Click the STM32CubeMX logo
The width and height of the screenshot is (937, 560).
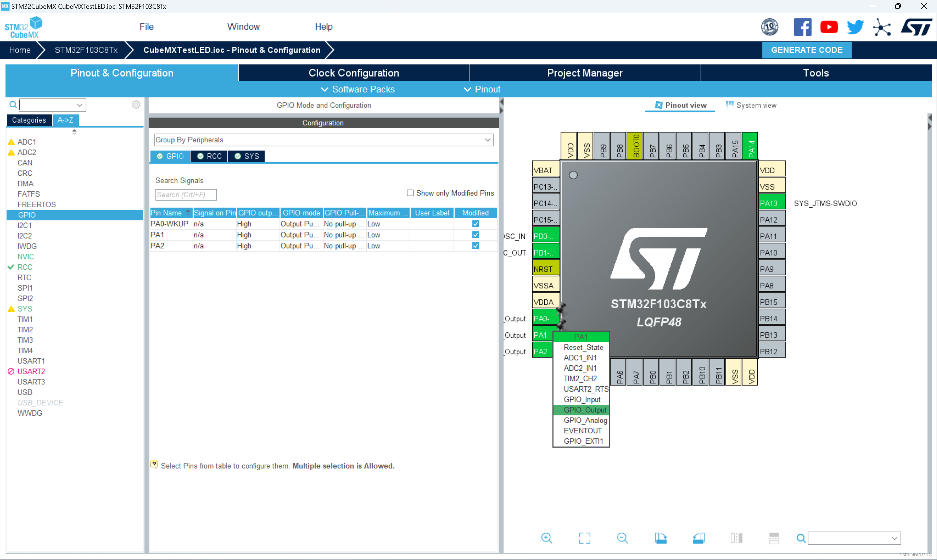click(x=23, y=27)
